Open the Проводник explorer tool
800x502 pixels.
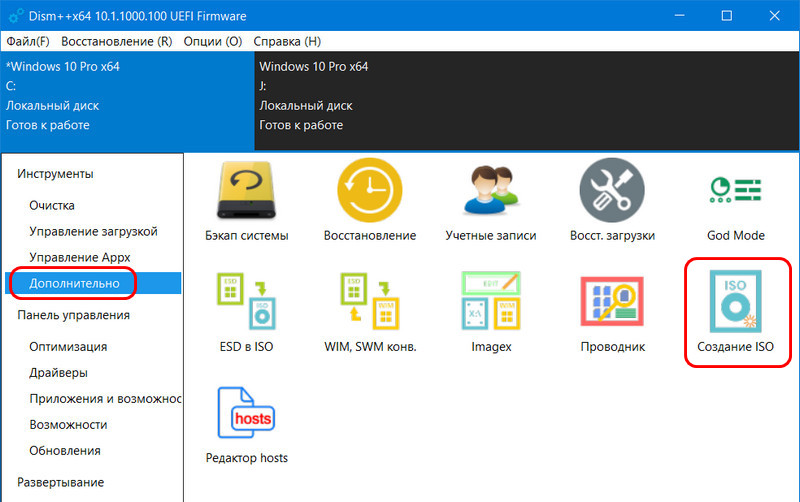612,314
